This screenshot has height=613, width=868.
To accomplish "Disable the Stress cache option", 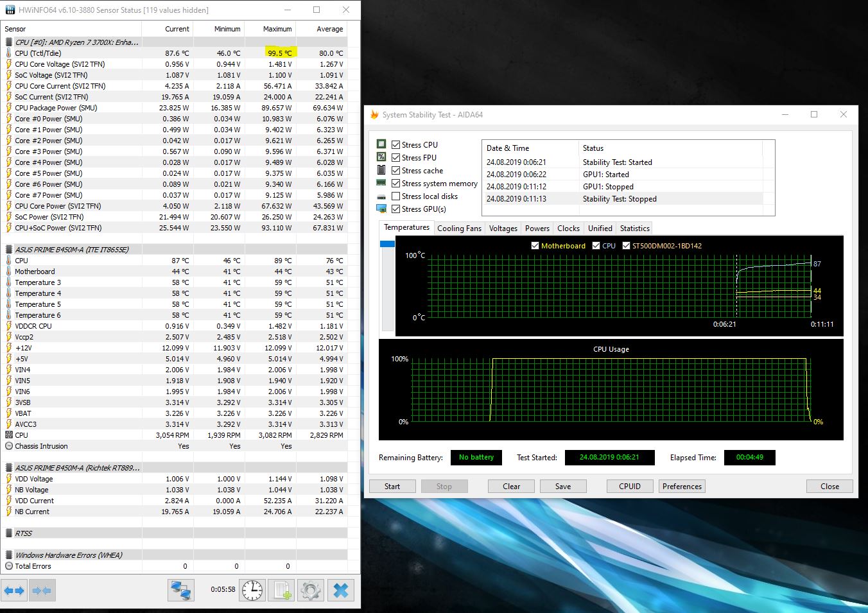I will [395, 170].
